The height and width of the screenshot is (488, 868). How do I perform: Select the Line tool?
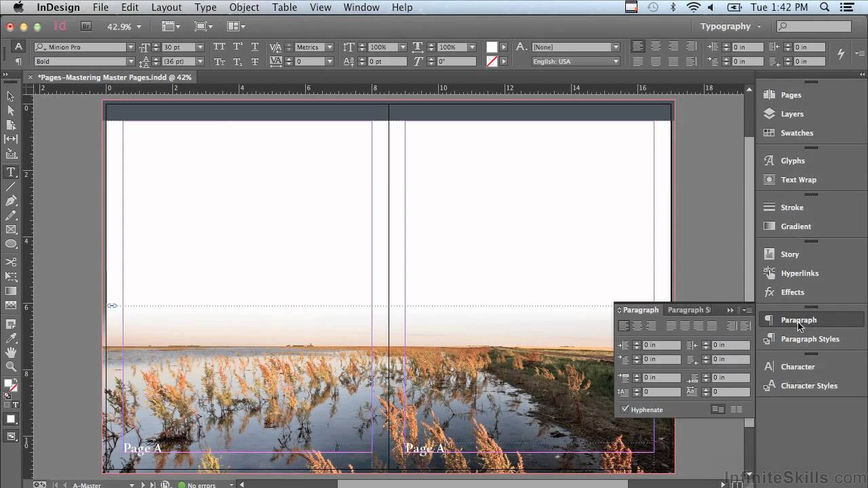coord(11,186)
